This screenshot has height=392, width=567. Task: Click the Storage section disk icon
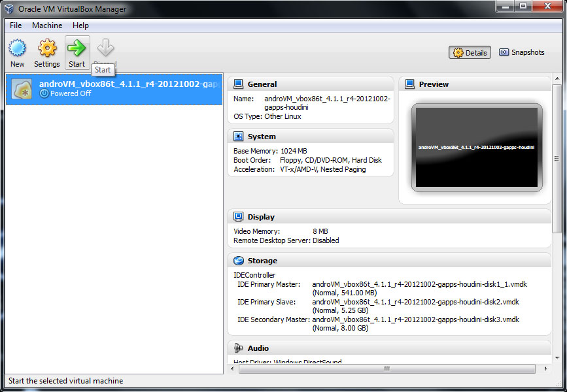point(238,261)
